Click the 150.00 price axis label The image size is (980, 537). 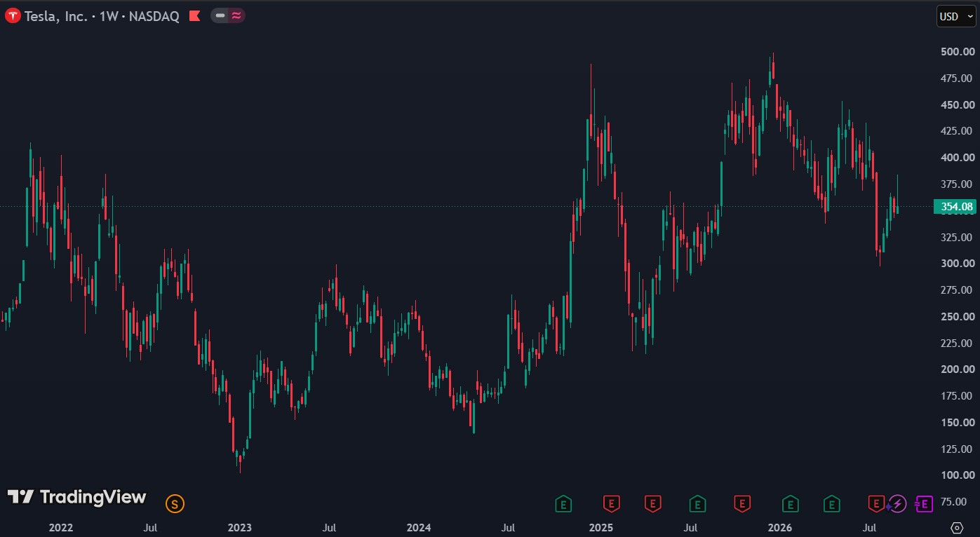pos(958,422)
